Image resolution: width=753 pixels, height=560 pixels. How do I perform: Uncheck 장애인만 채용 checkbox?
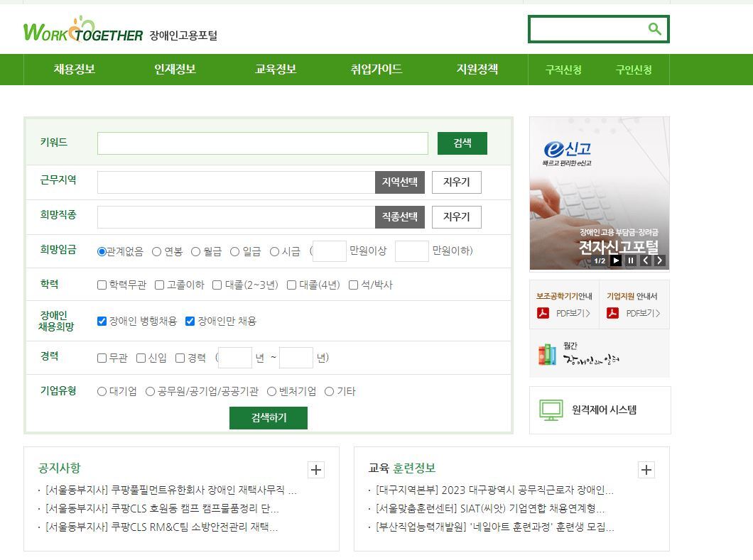(190, 321)
